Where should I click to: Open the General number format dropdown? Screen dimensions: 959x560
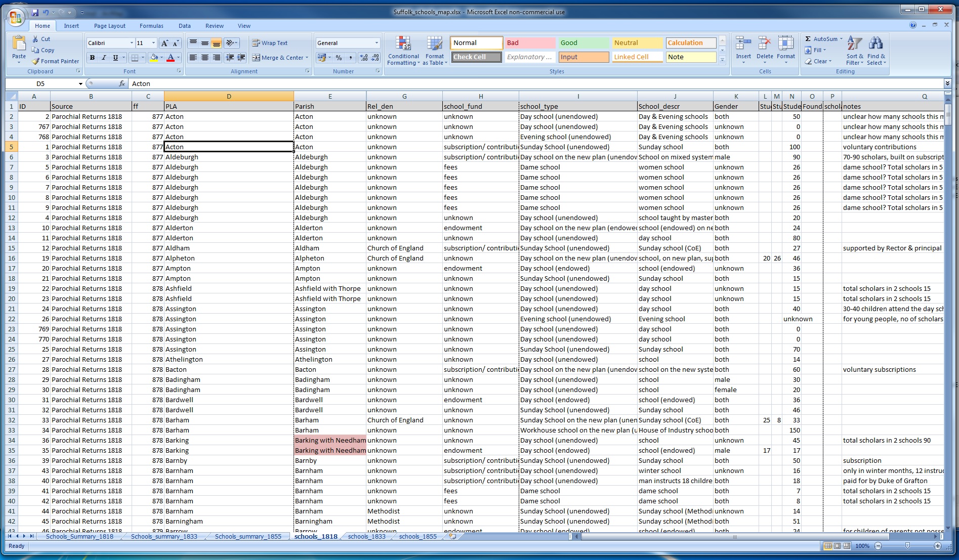tap(377, 43)
